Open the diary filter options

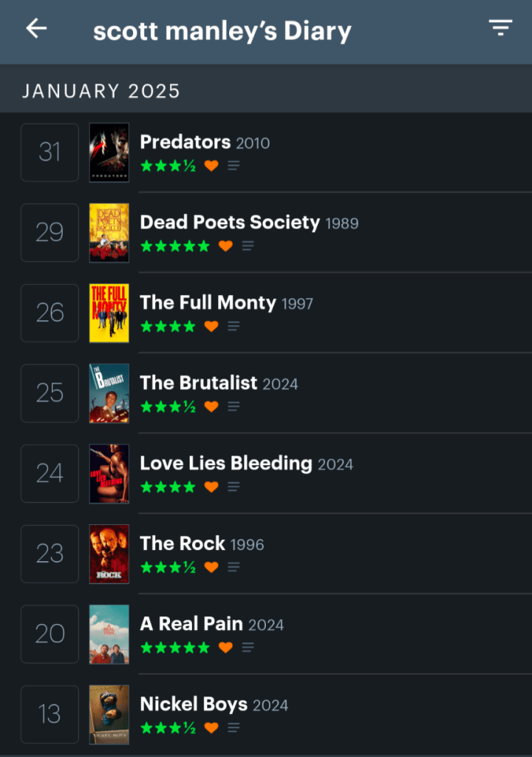pyautogui.click(x=500, y=29)
